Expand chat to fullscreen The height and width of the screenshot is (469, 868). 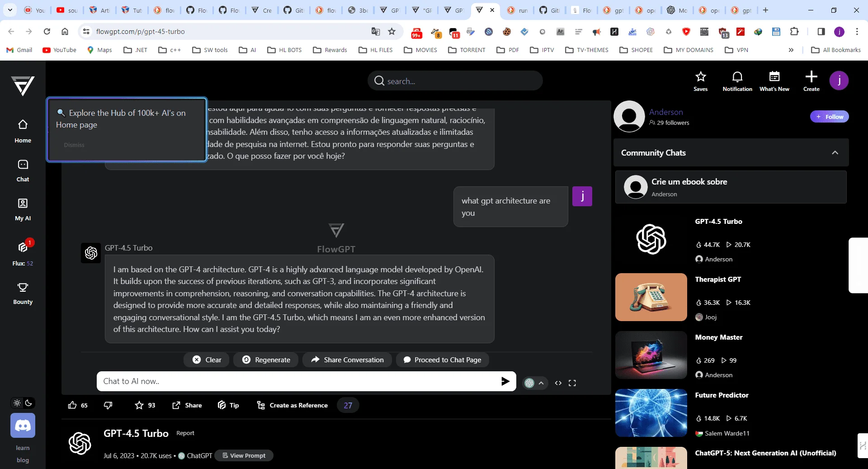point(572,383)
